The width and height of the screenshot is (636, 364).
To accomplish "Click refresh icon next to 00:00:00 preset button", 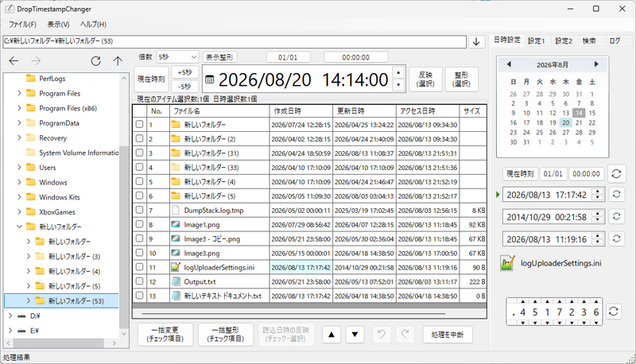I will click(x=616, y=174).
